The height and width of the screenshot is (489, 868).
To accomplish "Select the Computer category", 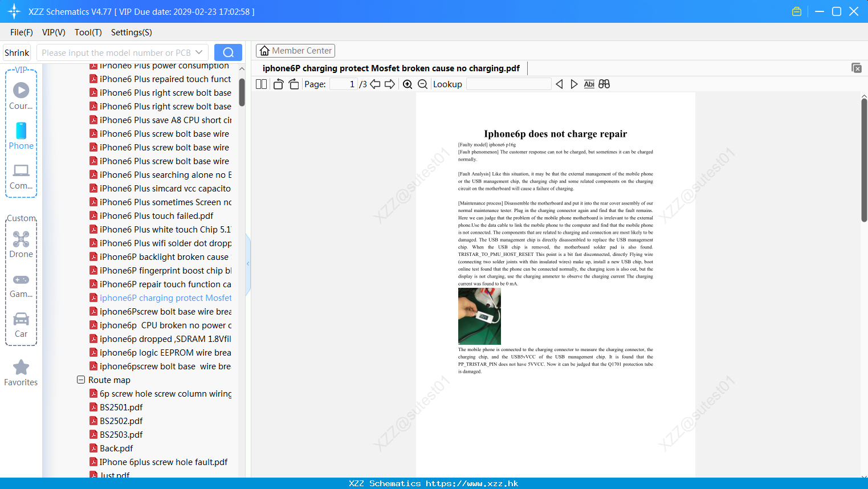I will (21, 176).
